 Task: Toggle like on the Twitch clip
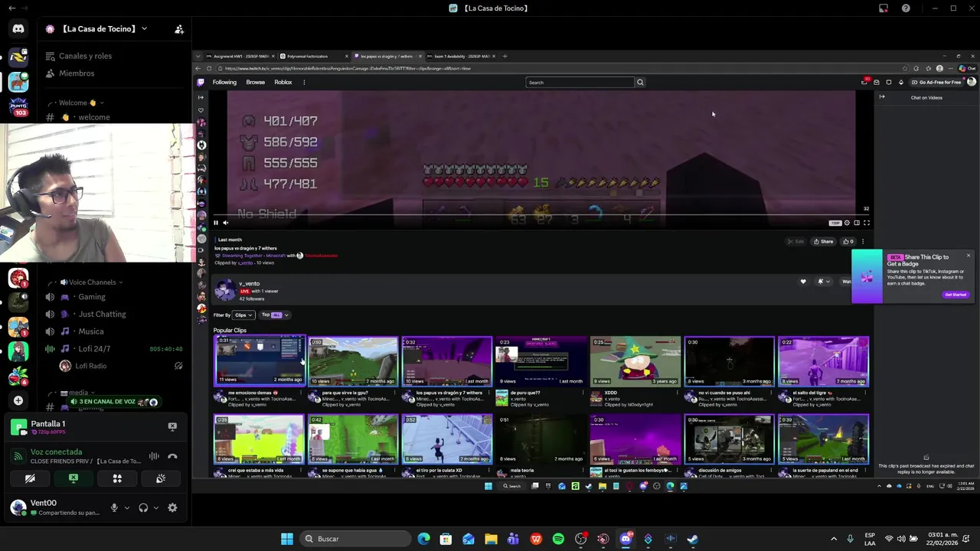pos(848,242)
